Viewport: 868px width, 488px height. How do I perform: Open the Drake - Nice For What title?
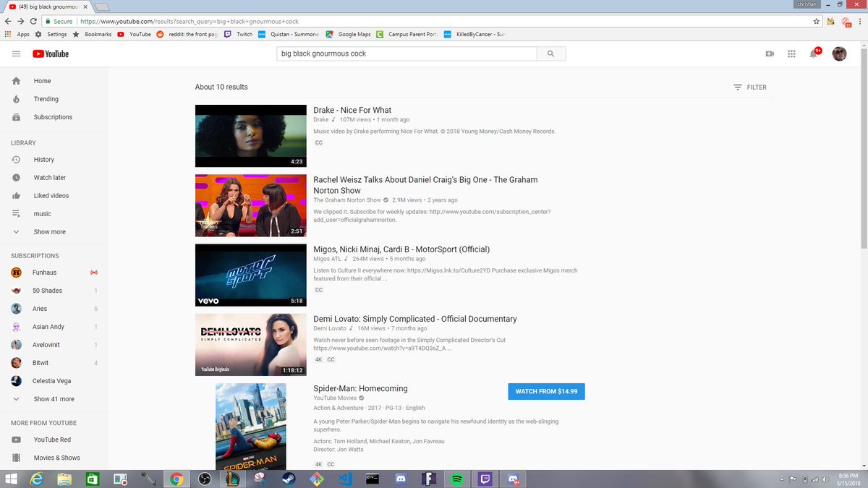(352, 110)
